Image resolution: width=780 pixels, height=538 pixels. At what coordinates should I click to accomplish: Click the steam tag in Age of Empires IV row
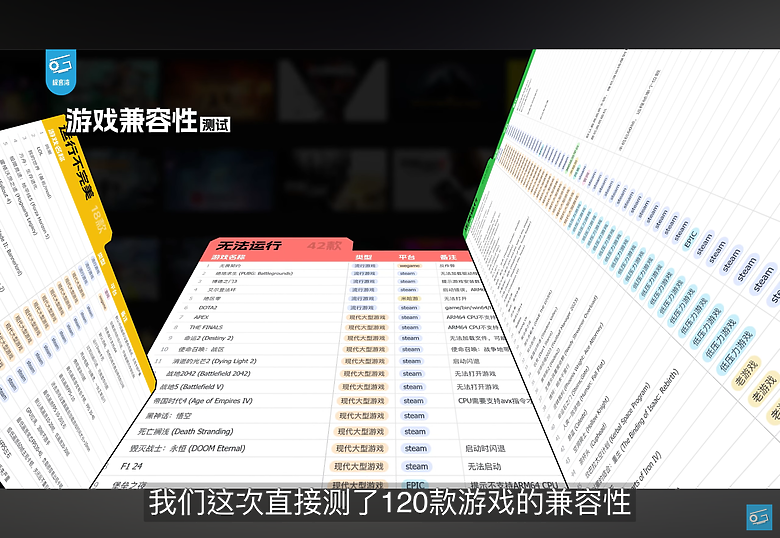(413, 401)
